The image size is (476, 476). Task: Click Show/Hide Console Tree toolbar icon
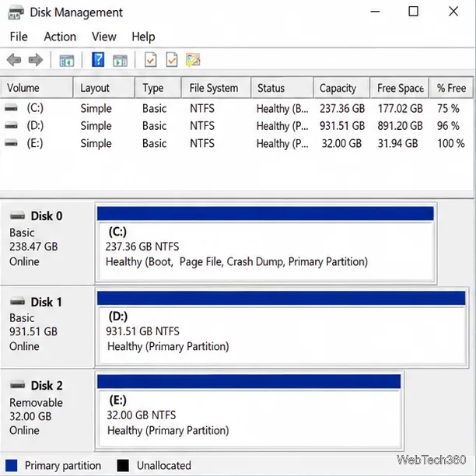(67, 61)
